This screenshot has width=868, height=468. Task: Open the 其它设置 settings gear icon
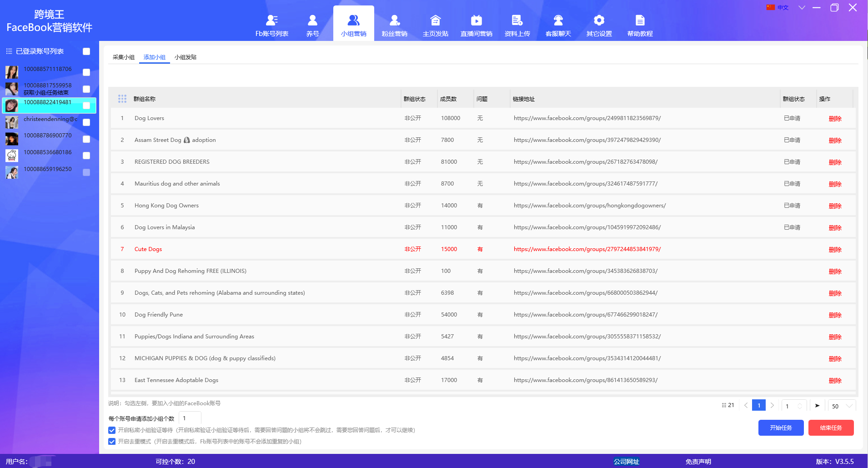[x=599, y=20]
